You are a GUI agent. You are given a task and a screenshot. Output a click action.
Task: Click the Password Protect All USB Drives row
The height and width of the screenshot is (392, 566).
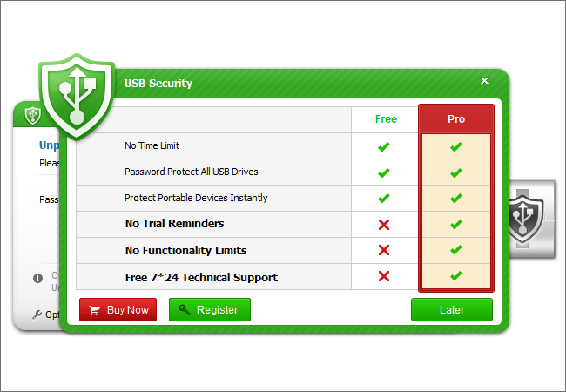pyautogui.click(x=192, y=172)
